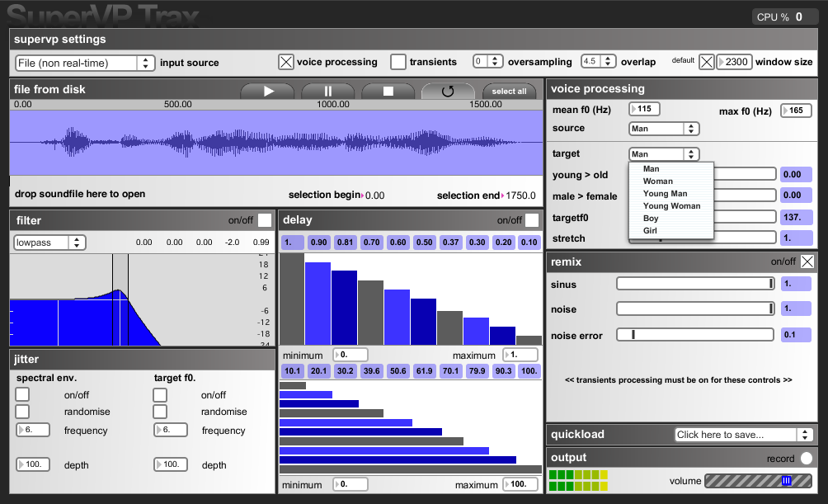Click the male > female slider
The image size is (828, 504).
pos(745,195)
